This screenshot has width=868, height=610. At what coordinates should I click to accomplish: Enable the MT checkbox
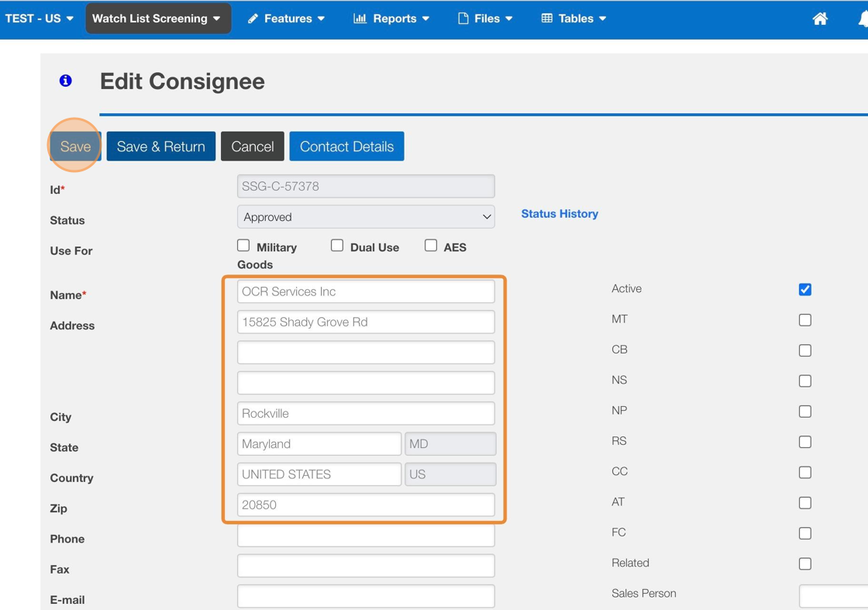(x=805, y=320)
